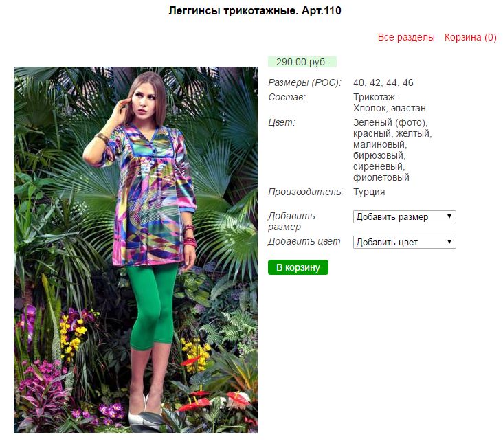Viewport: 503px width, 448px height.
Task: Select the "Размеры (РОС):" label
Action: (x=304, y=82)
